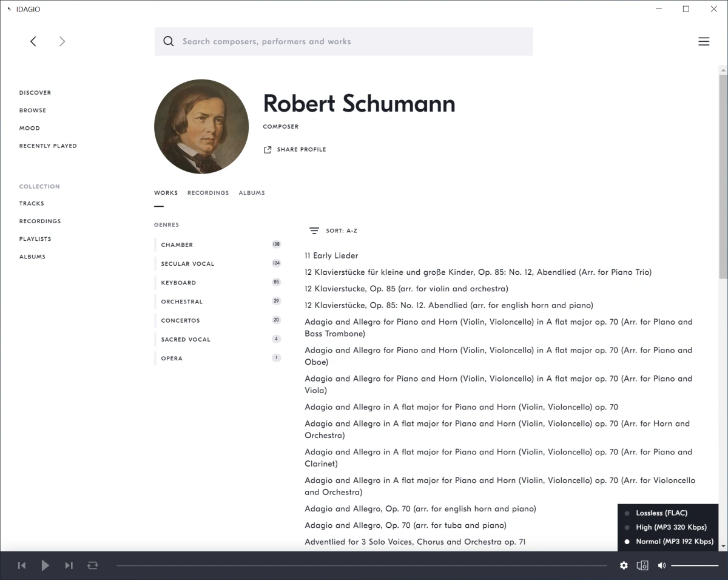728x580 pixels.
Task: Open audio quality settings gear
Action: (x=624, y=565)
